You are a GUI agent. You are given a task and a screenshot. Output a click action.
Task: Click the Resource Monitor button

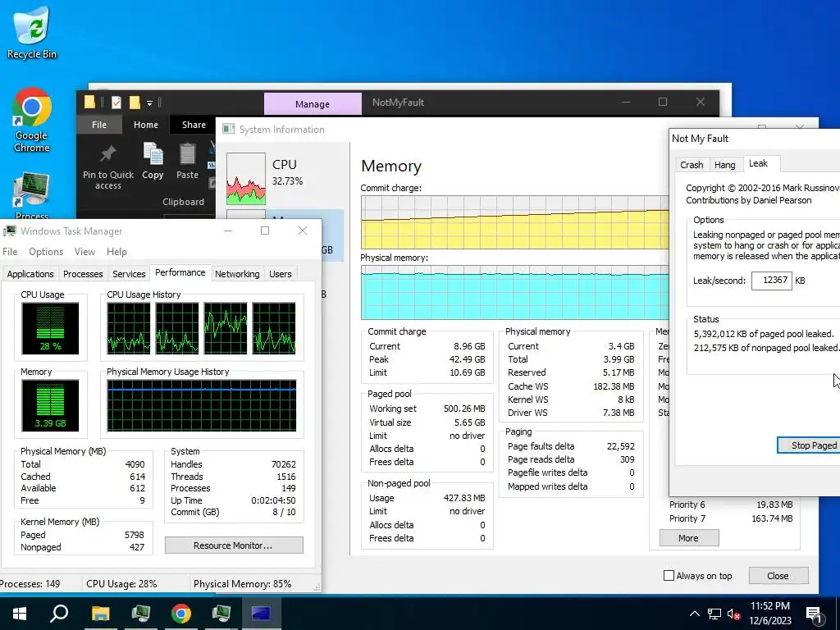tap(234, 546)
